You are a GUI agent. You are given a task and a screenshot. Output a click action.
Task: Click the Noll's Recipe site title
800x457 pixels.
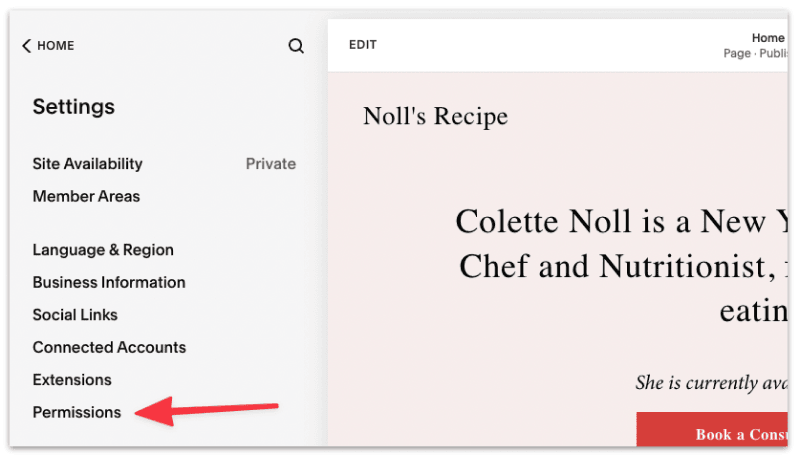(435, 116)
